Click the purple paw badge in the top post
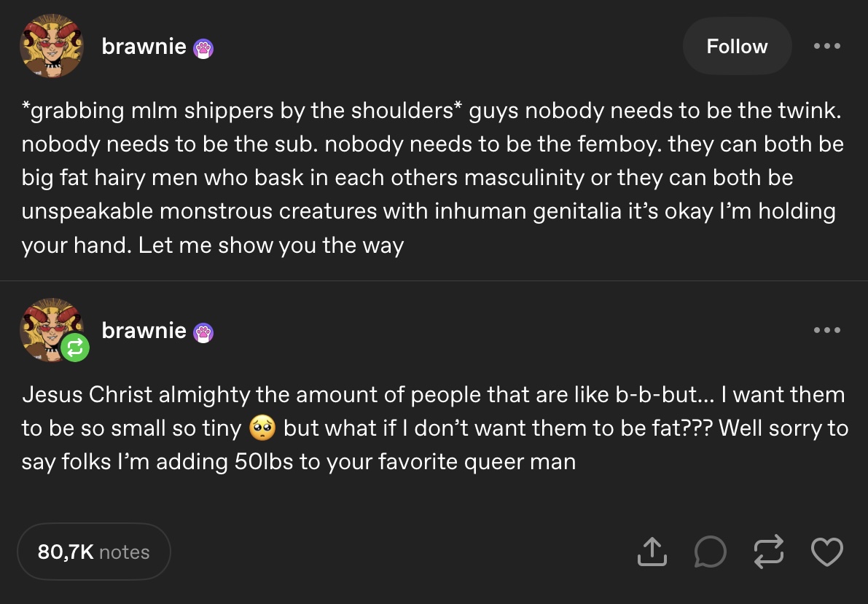The height and width of the screenshot is (604, 868). pos(203,48)
